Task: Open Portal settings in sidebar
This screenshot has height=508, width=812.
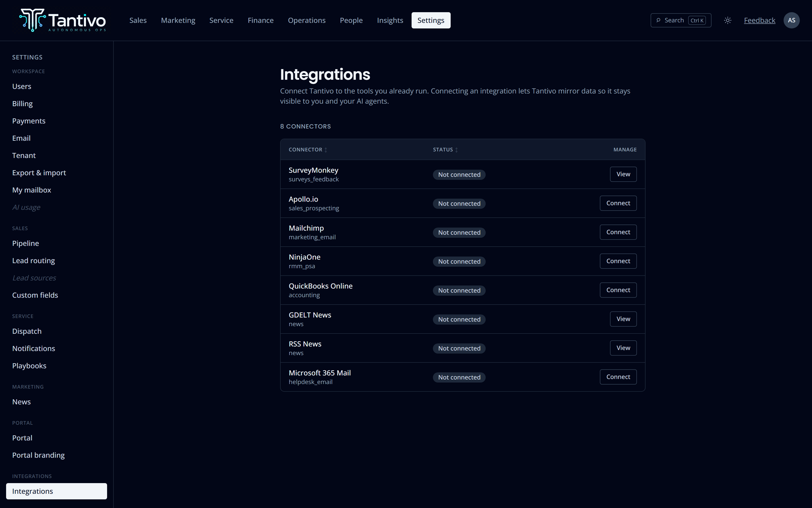Action: (x=56, y=438)
